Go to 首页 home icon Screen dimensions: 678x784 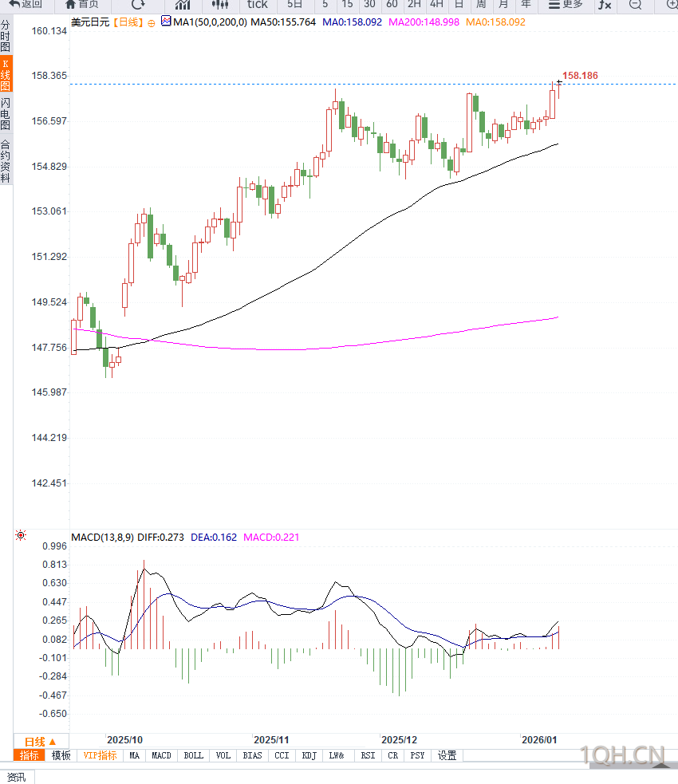82,4
